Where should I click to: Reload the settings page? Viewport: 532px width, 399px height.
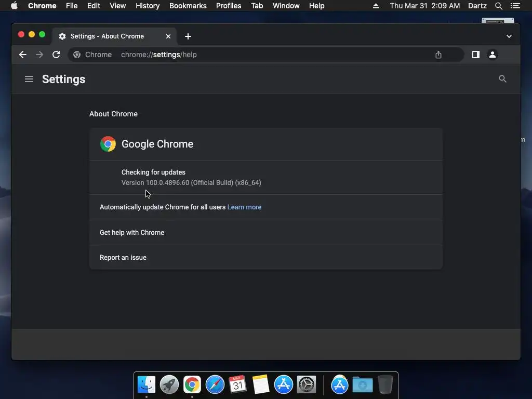point(56,55)
